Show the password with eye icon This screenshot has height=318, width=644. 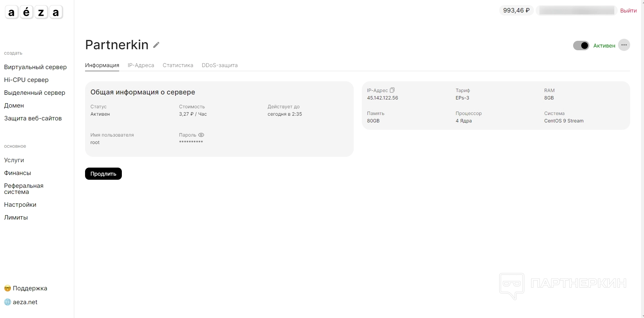(x=201, y=135)
